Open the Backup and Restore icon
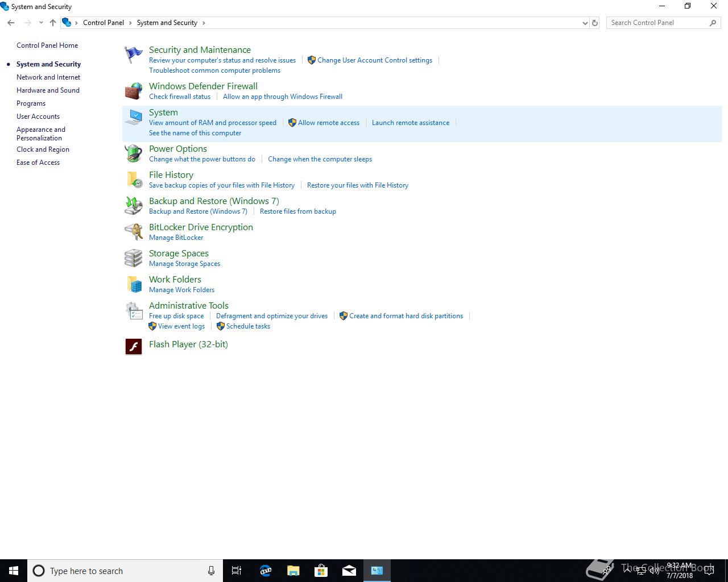728x582 pixels. [134, 206]
